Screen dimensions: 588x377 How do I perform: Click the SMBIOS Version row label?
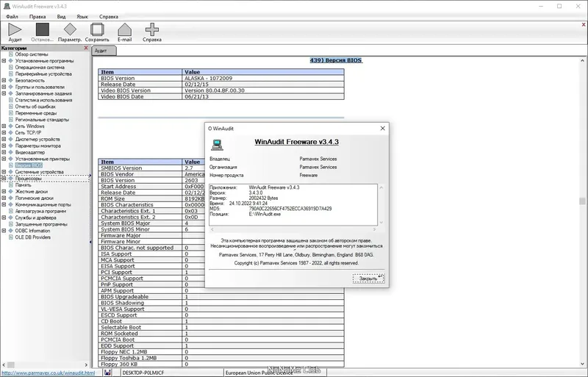click(x=121, y=168)
